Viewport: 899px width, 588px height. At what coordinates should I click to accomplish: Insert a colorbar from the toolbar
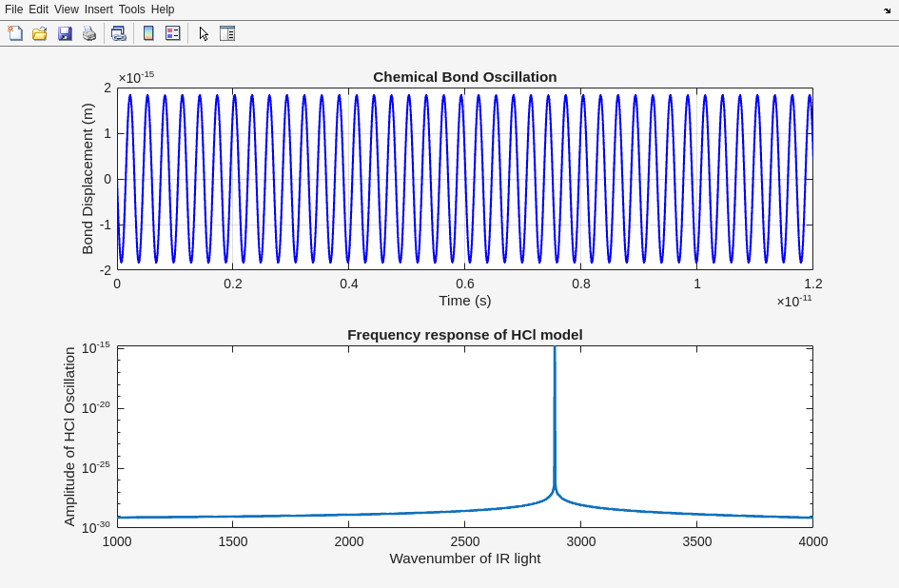[x=148, y=33]
